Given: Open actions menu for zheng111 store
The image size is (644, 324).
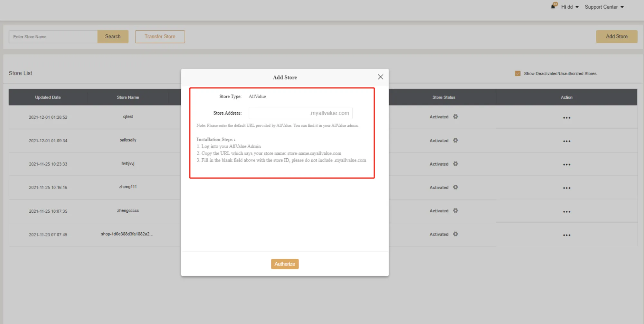Looking at the screenshot, I should pyautogui.click(x=566, y=188).
